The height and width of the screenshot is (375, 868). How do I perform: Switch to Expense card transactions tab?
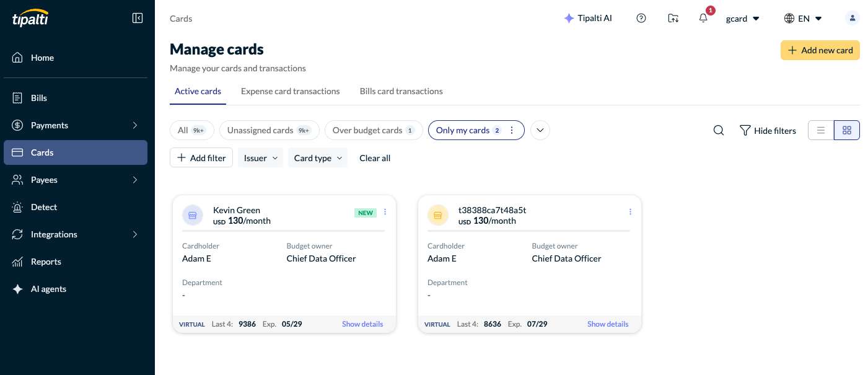click(291, 91)
